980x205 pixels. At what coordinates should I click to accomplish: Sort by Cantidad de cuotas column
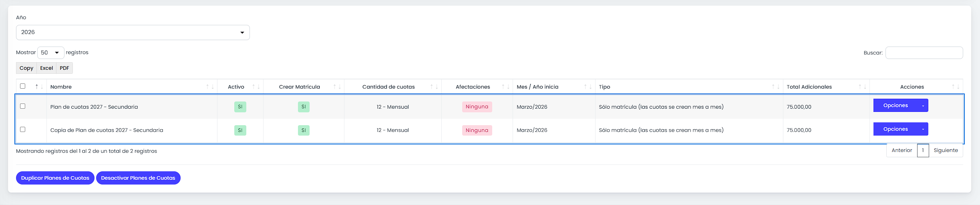tap(393, 87)
